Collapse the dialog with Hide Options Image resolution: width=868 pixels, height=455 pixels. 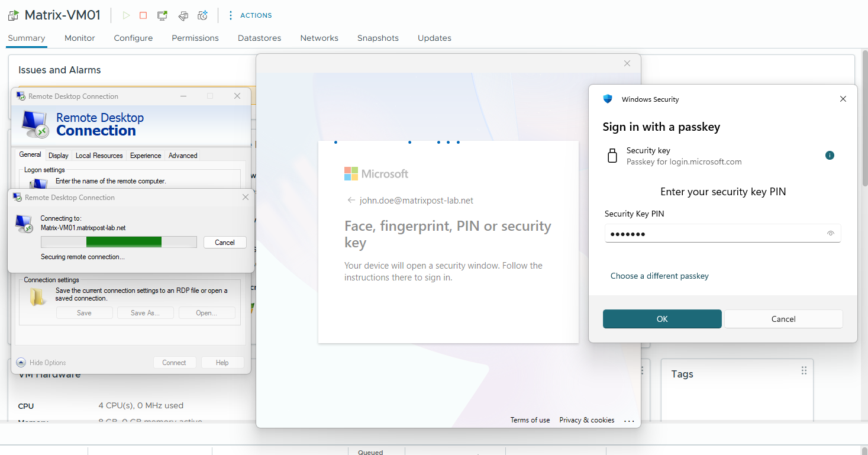pyautogui.click(x=41, y=363)
